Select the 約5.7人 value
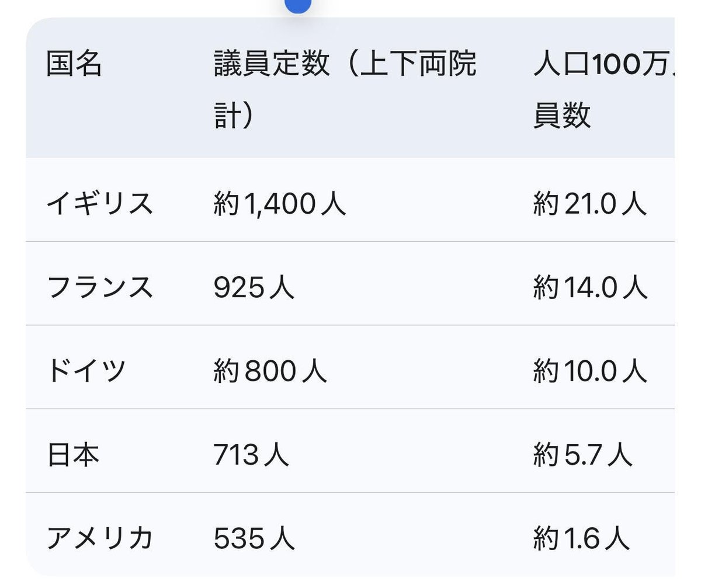 tap(582, 454)
